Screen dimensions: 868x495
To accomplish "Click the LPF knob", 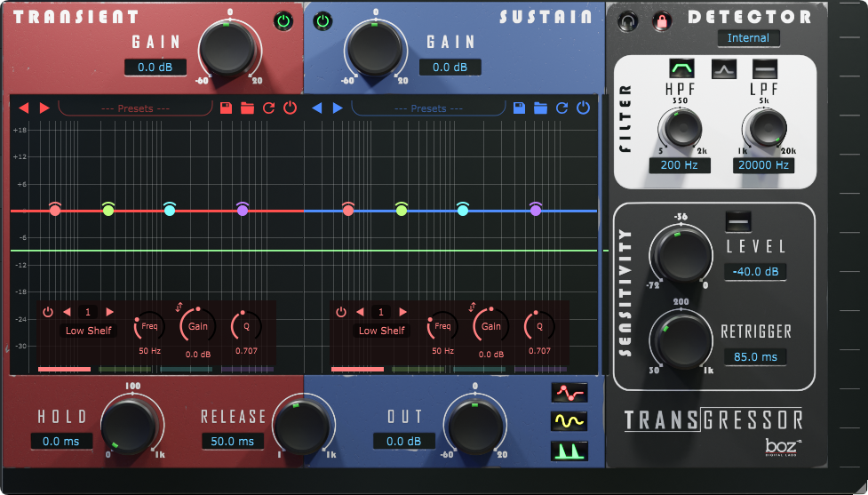I will pyautogui.click(x=766, y=128).
